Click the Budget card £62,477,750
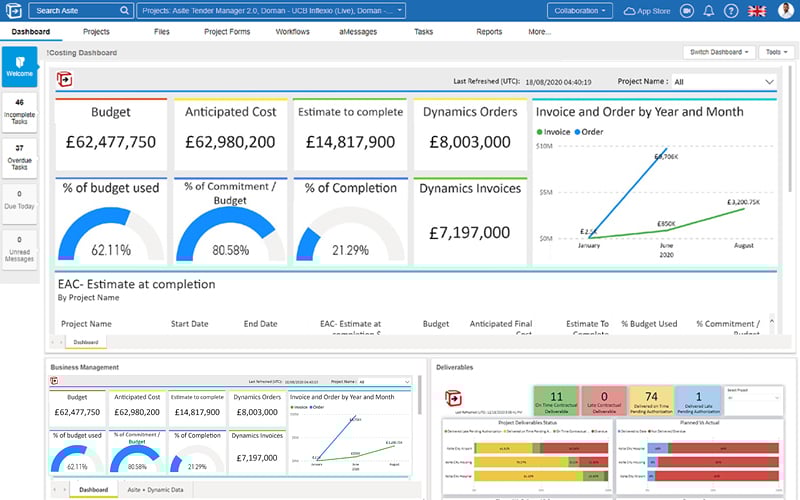Viewport: 800px width, 500px height. click(111, 135)
